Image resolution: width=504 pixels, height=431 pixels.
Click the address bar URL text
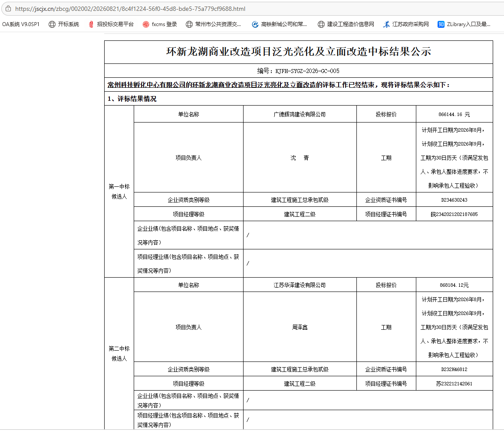click(130, 9)
